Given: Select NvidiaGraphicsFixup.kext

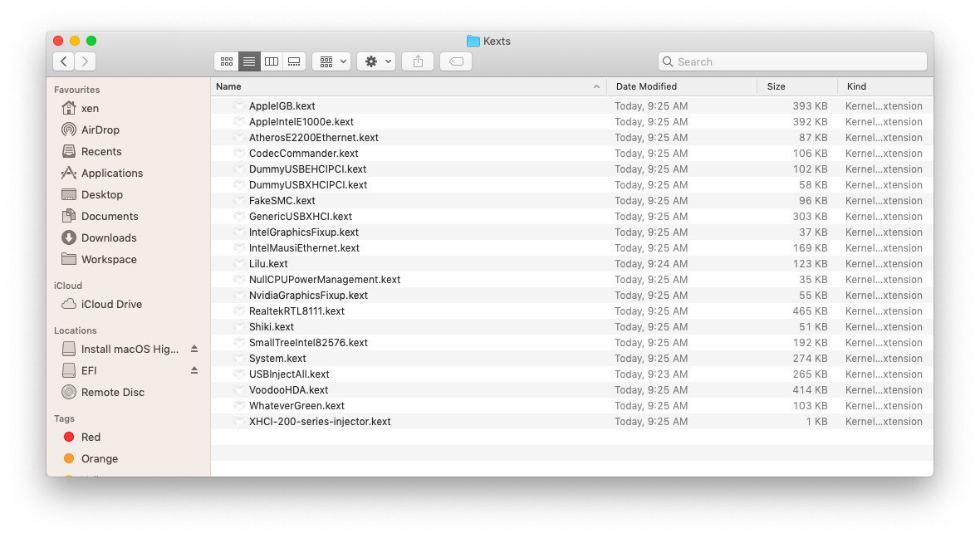Looking at the screenshot, I should point(308,296).
